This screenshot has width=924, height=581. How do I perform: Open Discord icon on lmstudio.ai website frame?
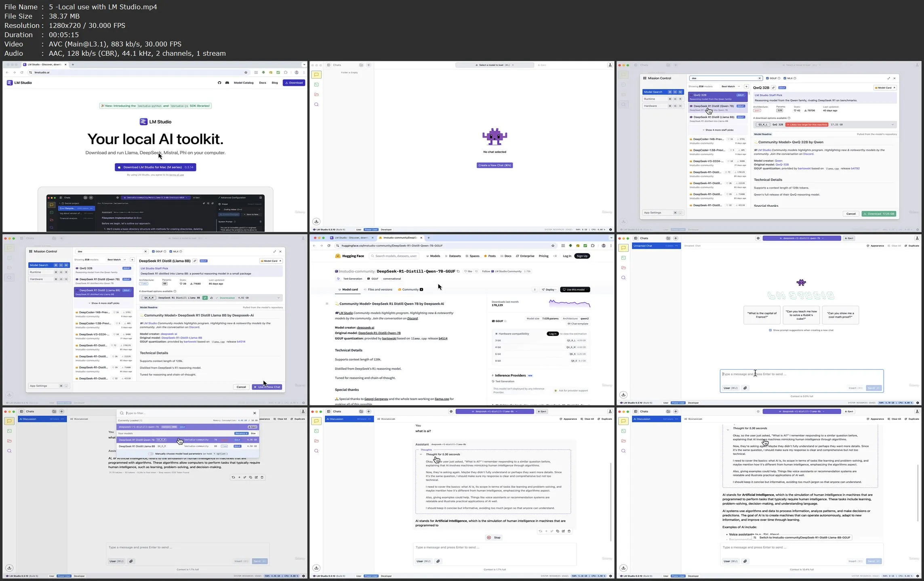(227, 83)
